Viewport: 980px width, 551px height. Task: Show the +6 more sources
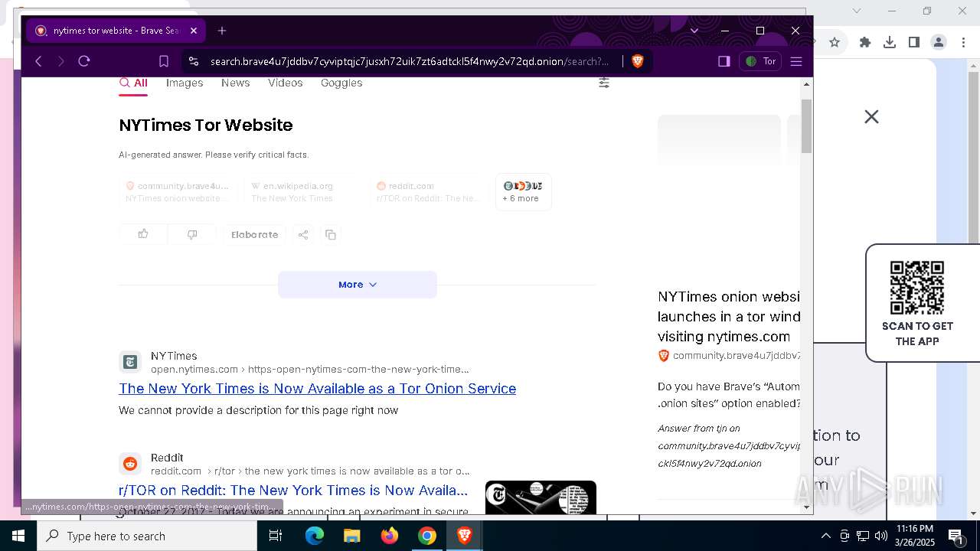tap(523, 192)
